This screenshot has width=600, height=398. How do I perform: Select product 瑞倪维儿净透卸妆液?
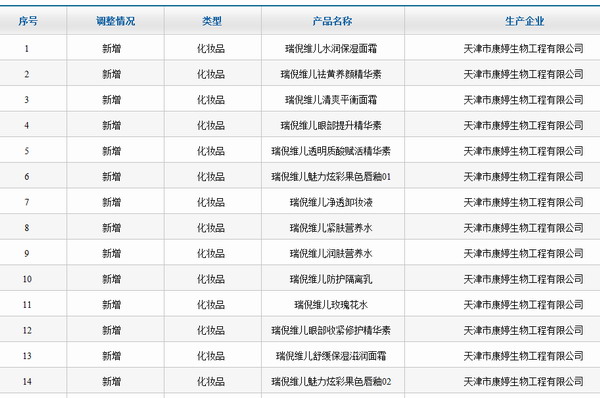[x=331, y=202]
